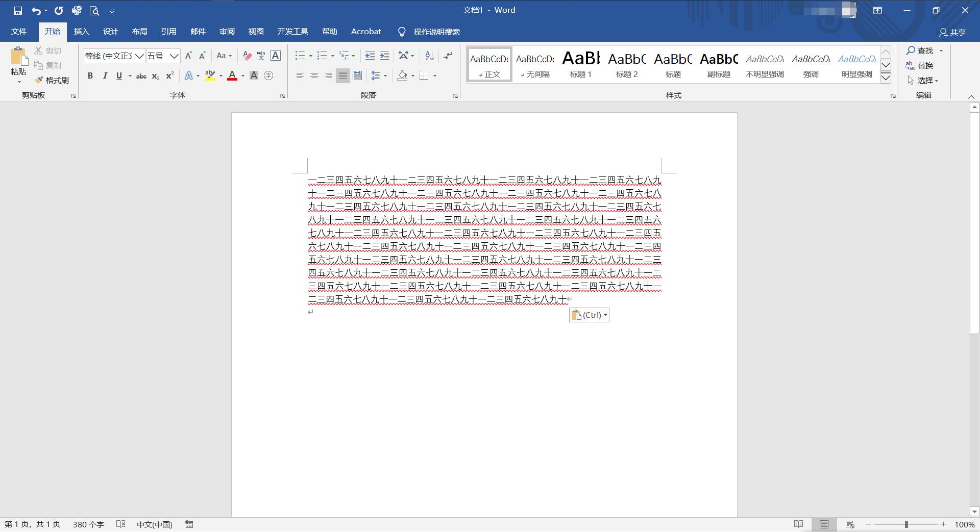Center the paragraph text
980x532 pixels.
(x=314, y=76)
